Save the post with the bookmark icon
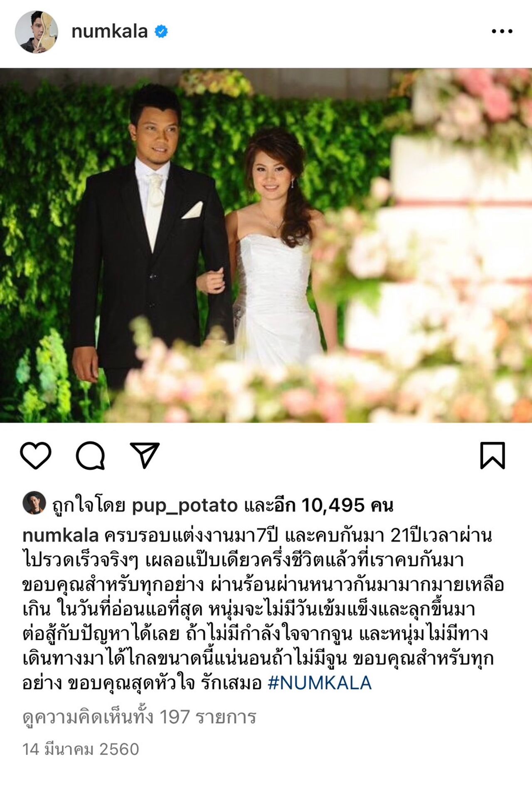This screenshot has width=532, height=790. point(493,456)
